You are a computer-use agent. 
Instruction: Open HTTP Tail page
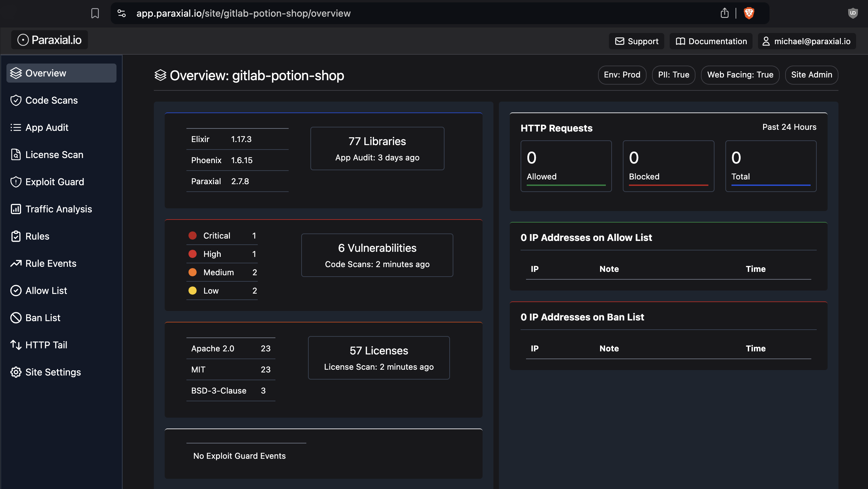61,345
